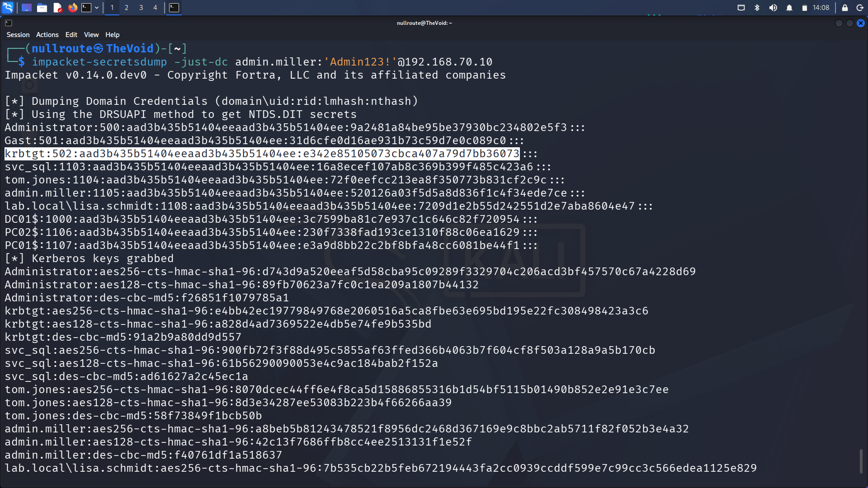Toggle the show desktop button
The width and height of the screenshot is (868, 488).
click(26, 7)
